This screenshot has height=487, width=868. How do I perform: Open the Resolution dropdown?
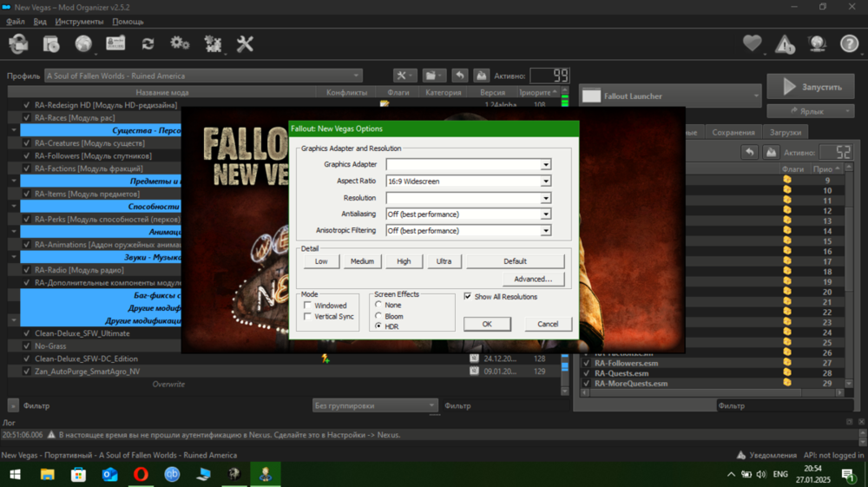[546, 198]
